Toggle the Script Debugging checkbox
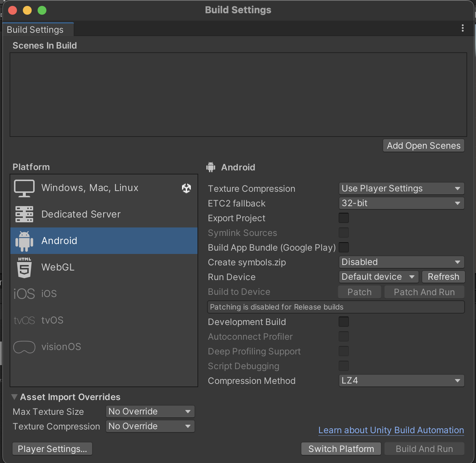476x463 pixels. (344, 366)
